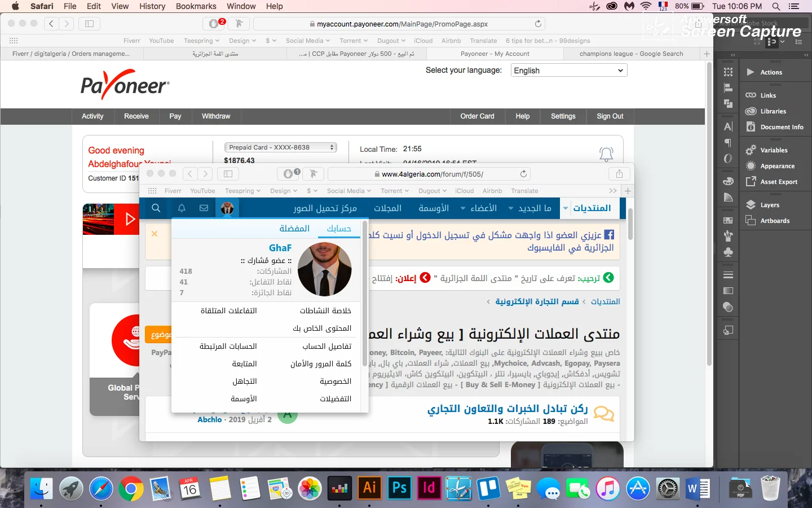
Task: Open forum messages envelope icon
Action: coord(204,208)
